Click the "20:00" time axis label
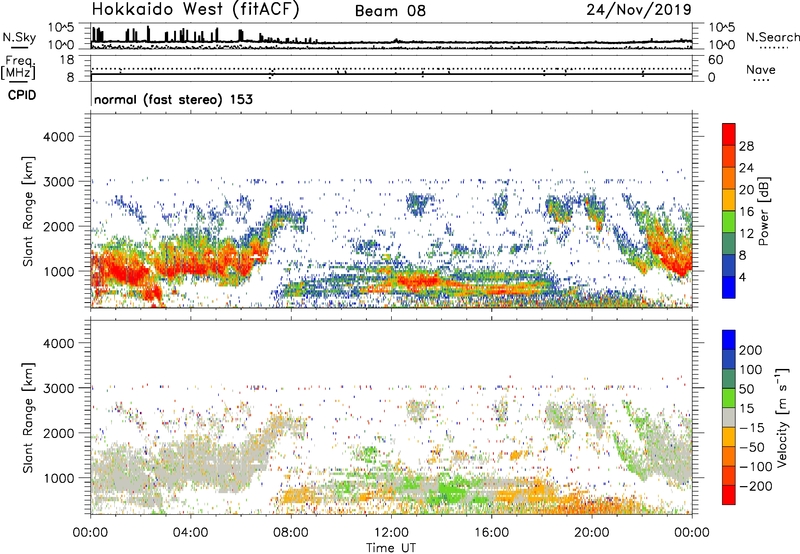 [x=592, y=533]
